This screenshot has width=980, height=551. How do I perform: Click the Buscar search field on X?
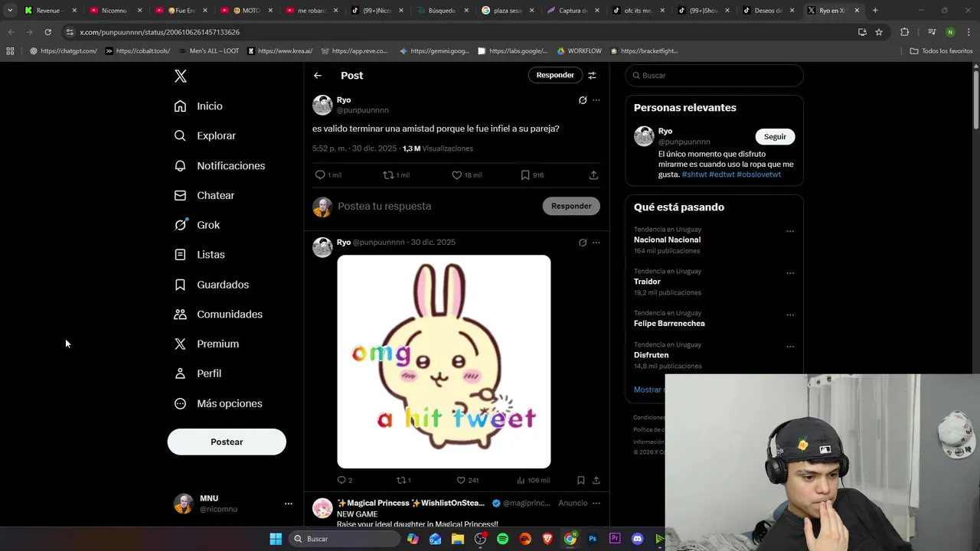tap(714, 75)
